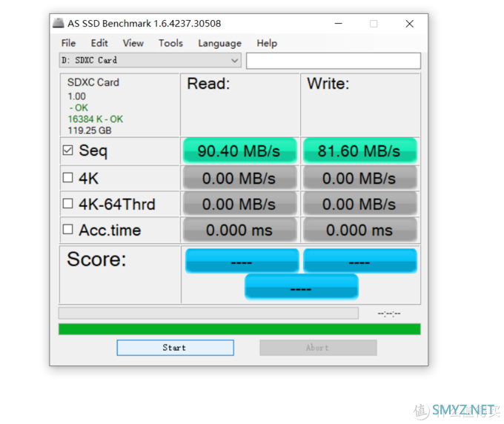504x424 pixels.
Task: Click the green progress bar
Action: coord(239,329)
